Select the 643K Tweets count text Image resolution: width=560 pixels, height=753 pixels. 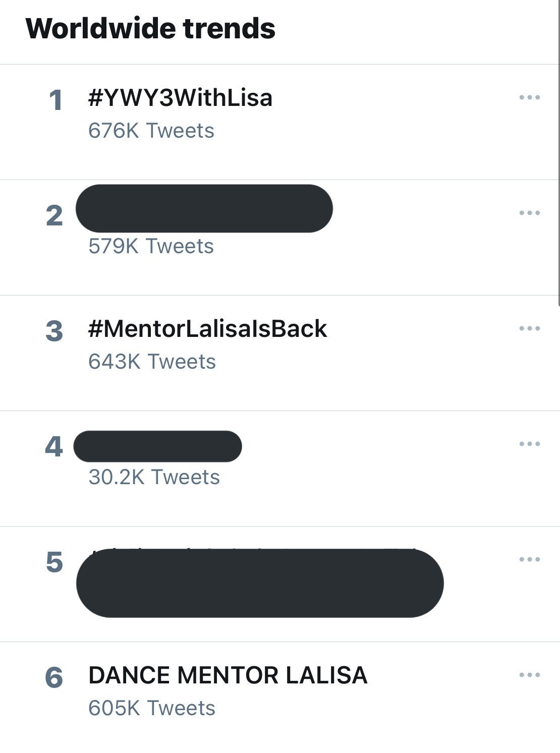152,362
